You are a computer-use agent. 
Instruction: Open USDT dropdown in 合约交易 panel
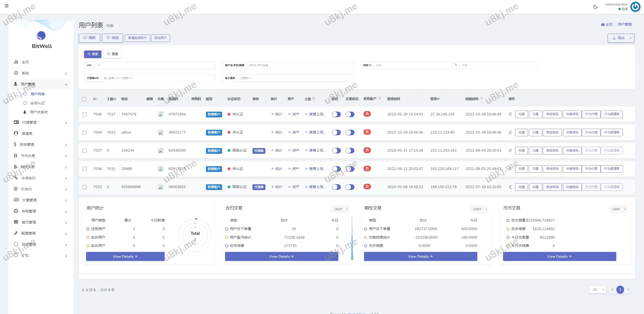(x=341, y=209)
